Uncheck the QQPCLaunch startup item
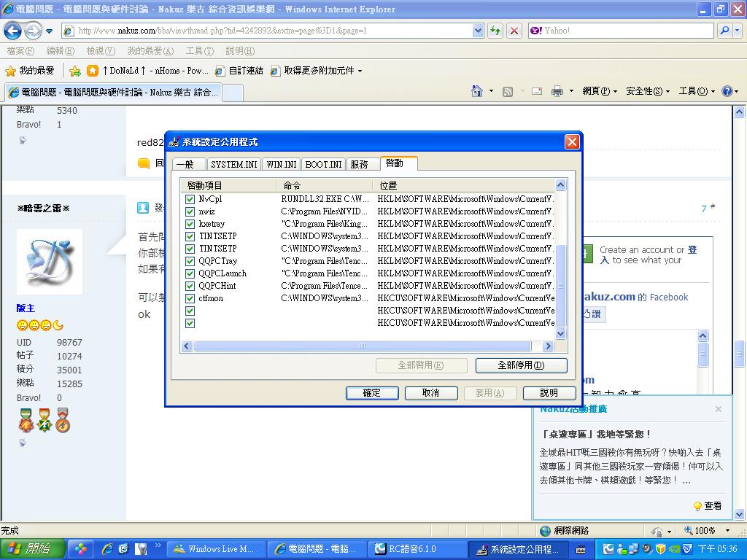 (x=190, y=273)
